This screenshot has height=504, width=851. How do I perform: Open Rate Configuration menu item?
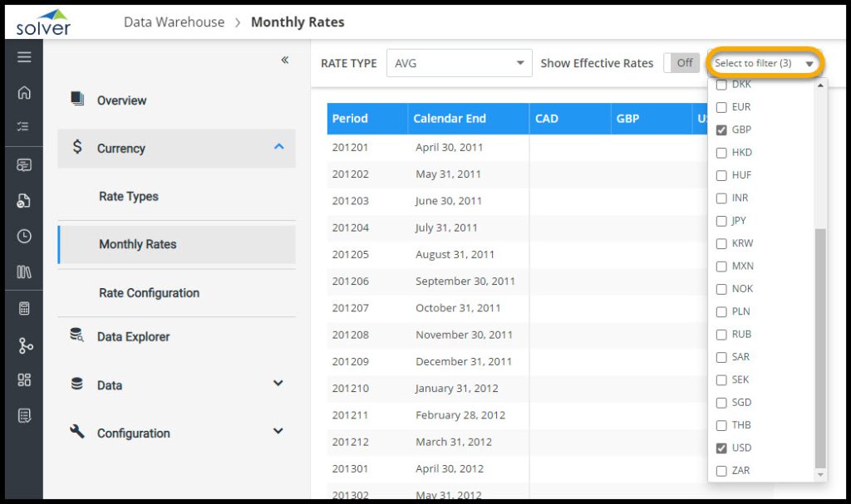pos(149,293)
